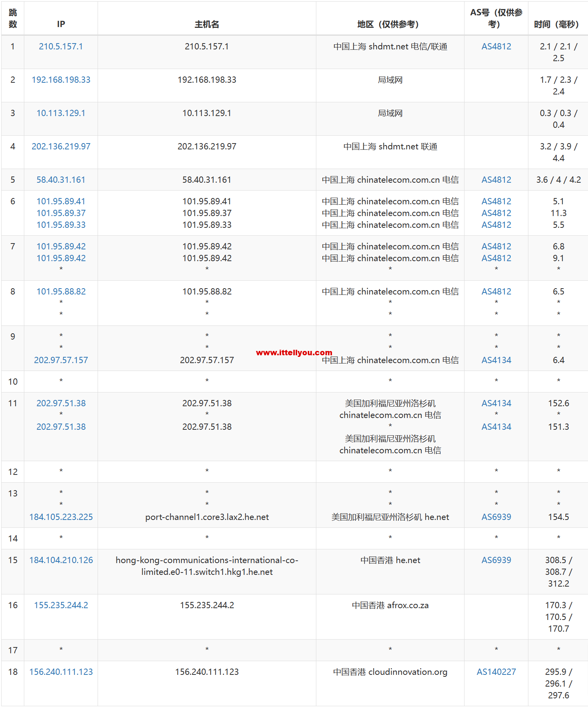
Task: Open the 184.104.210.126 IP link
Action: click(x=61, y=560)
